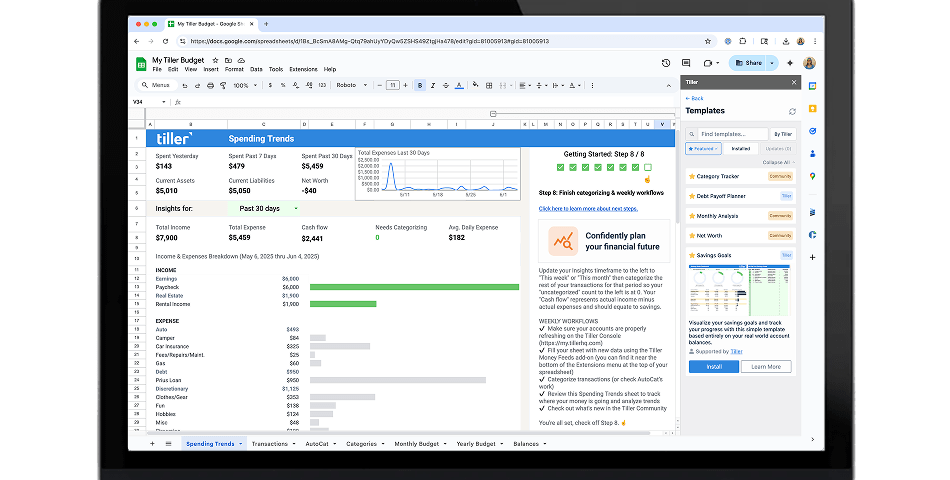Open Google Tasks side panel
The width and height of the screenshot is (950, 480).
(x=812, y=131)
